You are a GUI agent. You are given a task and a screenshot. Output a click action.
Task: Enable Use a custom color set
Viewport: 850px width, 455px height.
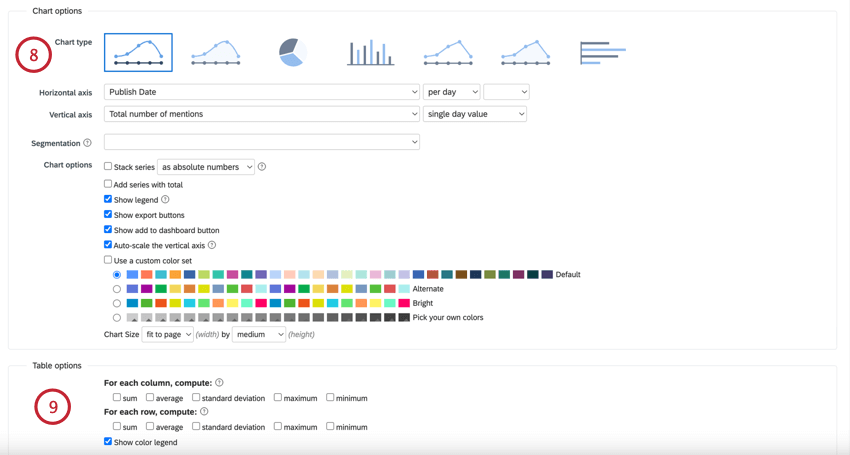[x=108, y=260]
